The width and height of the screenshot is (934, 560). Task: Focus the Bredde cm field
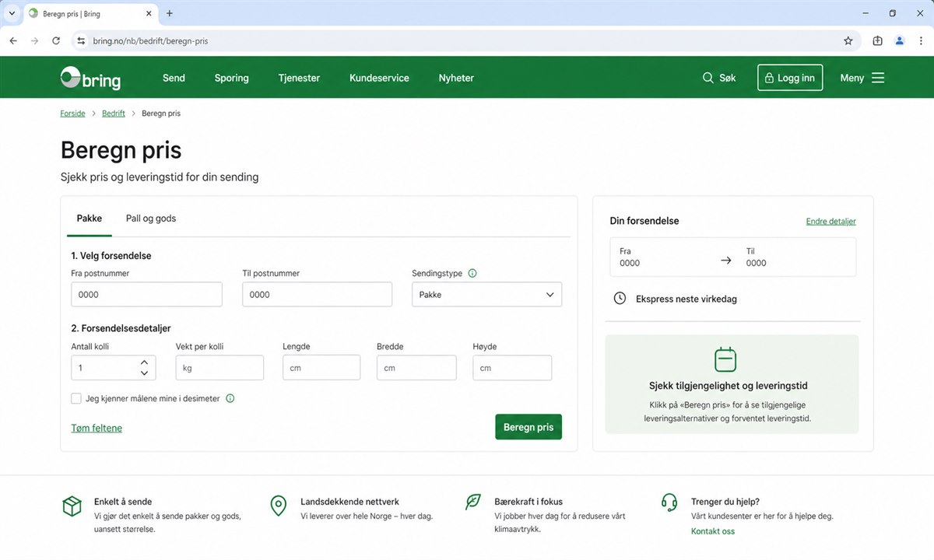[x=416, y=368]
